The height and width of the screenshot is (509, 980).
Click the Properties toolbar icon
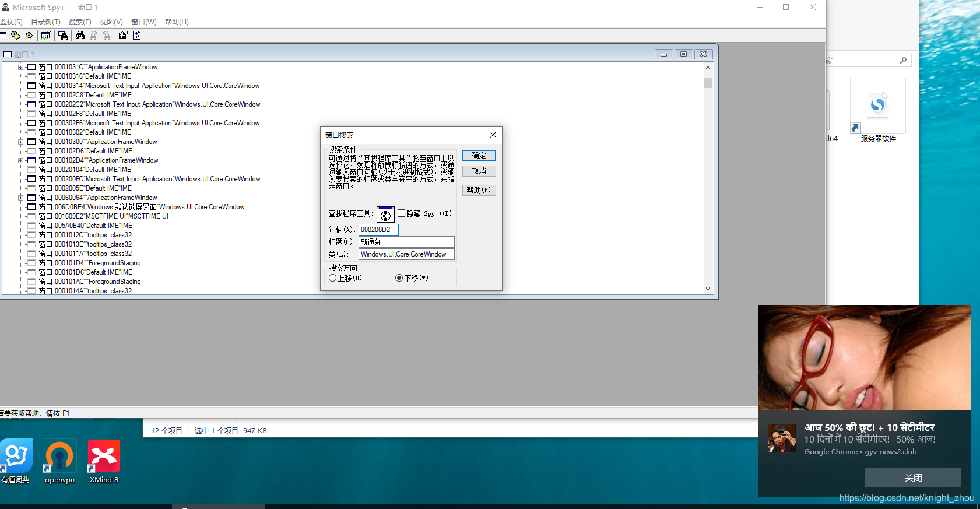point(123,36)
